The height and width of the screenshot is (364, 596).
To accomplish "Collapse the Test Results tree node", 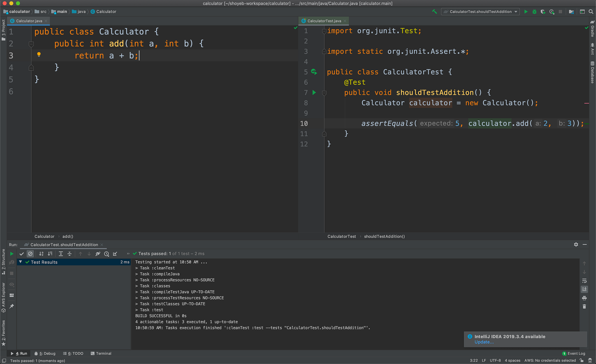I will (20, 262).
